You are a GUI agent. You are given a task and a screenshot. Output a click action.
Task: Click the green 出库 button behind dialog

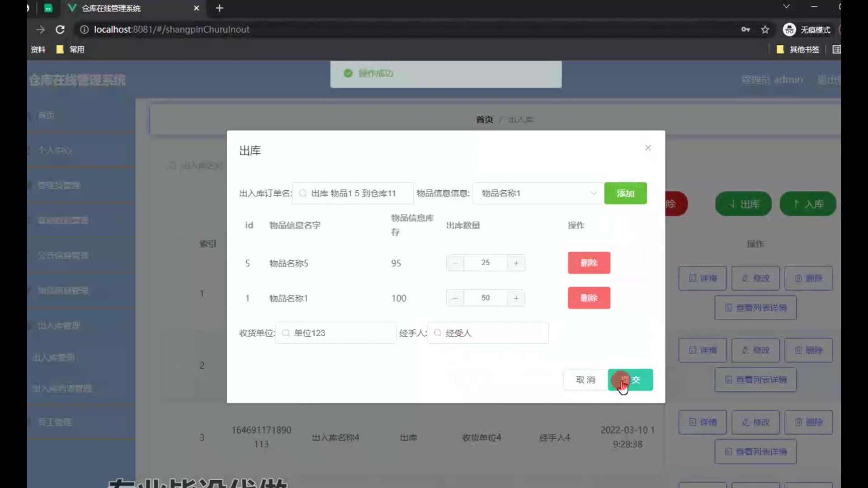[x=743, y=204]
